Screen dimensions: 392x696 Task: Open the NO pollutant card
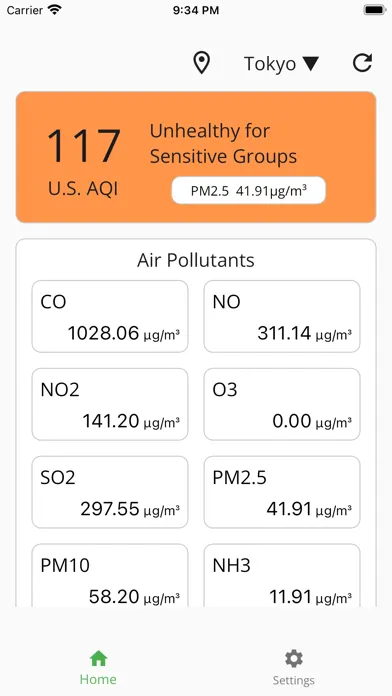282,316
